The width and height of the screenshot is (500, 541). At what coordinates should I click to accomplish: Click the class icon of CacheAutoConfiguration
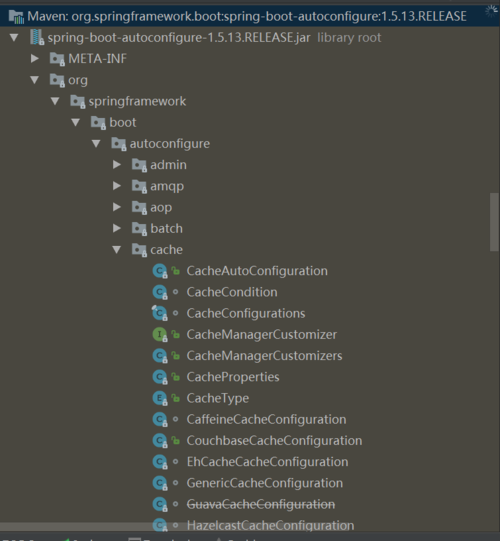[160, 271]
